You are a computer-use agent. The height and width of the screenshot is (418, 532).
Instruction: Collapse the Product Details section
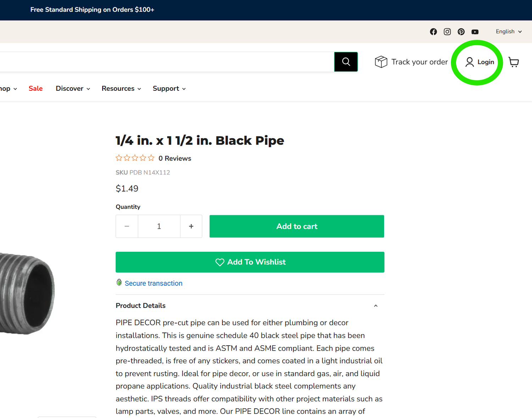tap(376, 306)
